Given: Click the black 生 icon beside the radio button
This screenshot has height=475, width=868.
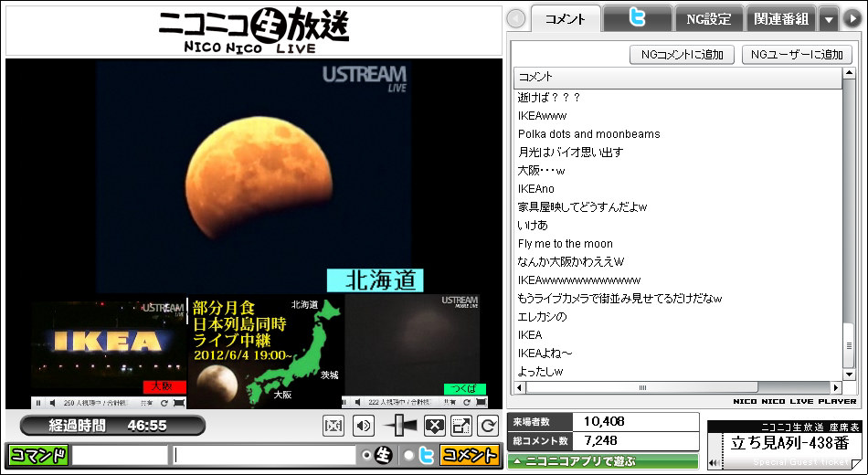Looking at the screenshot, I should click(383, 455).
